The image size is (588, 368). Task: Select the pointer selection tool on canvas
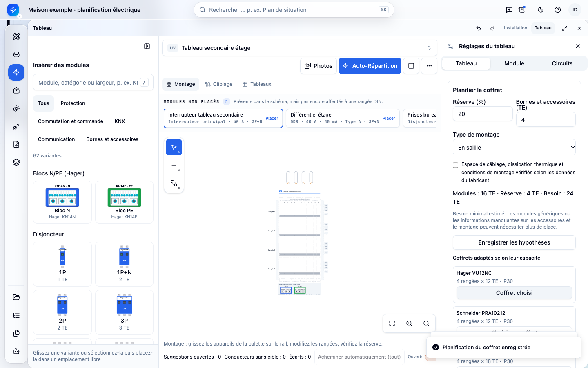(174, 147)
